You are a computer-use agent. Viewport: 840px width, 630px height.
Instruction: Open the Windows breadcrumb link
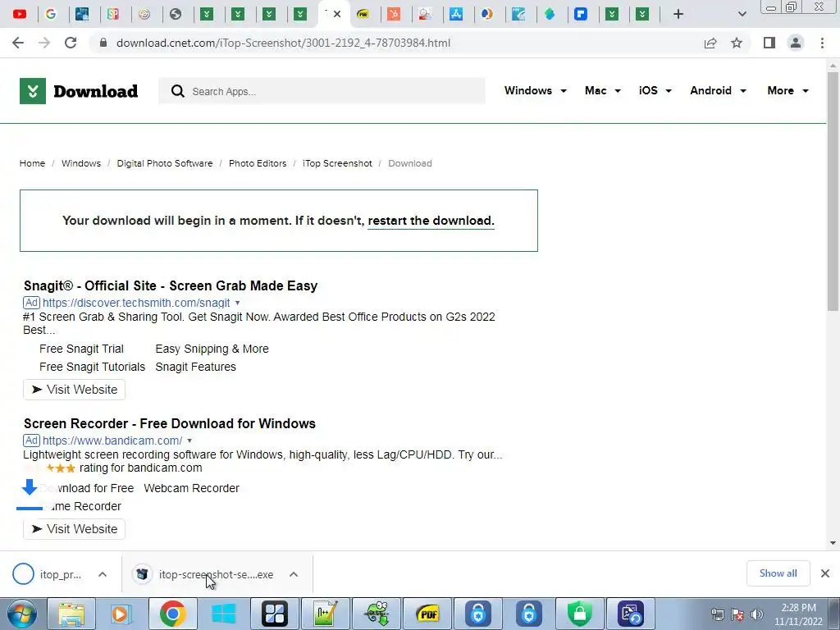[x=81, y=163]
